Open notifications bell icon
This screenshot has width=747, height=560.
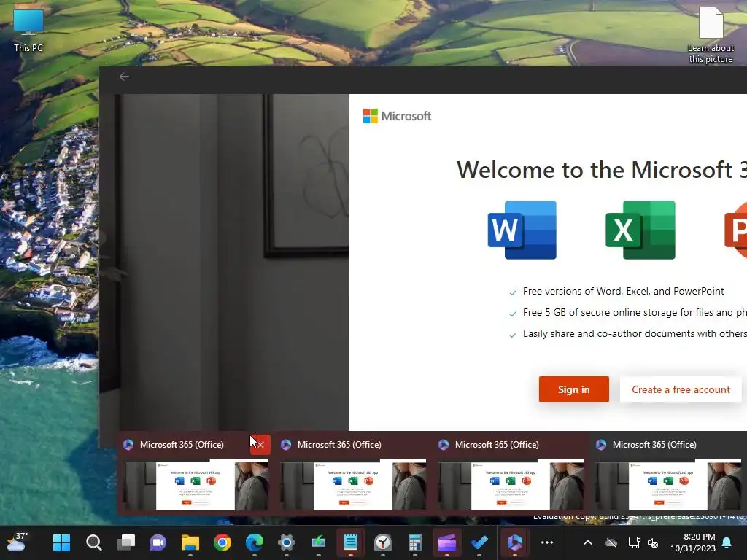click(727, 542)
